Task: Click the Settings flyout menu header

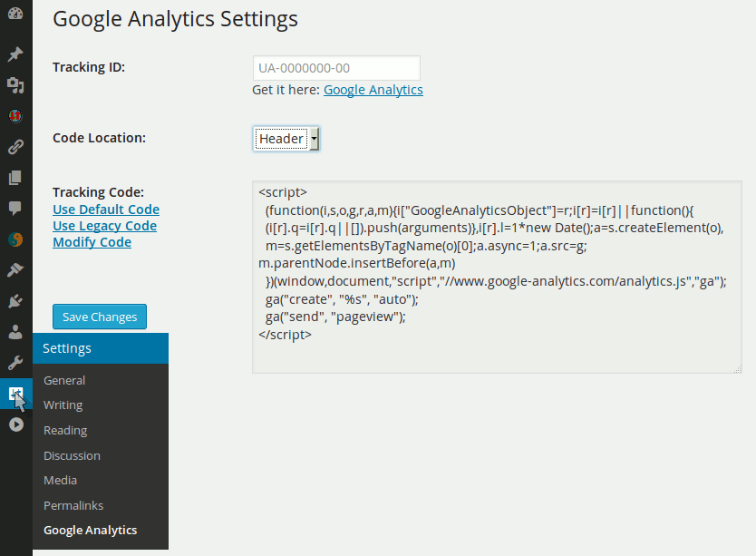Action: 101,348
